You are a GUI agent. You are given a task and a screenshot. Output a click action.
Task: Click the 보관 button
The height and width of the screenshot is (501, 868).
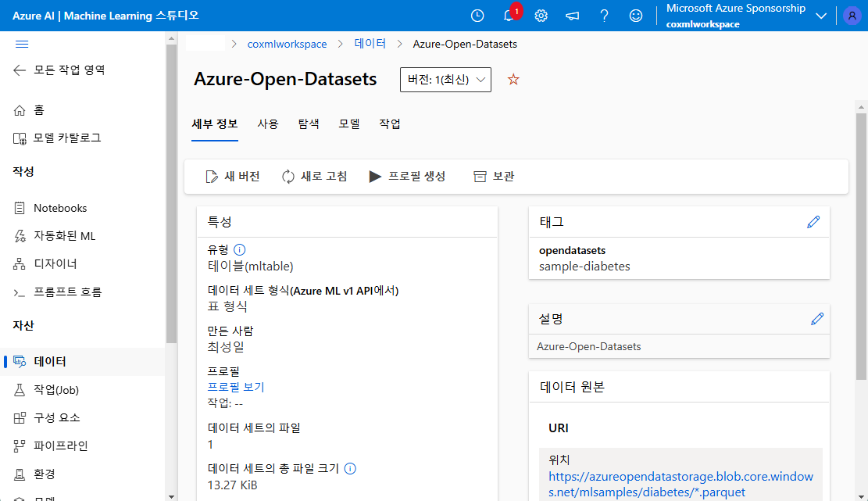495,177
